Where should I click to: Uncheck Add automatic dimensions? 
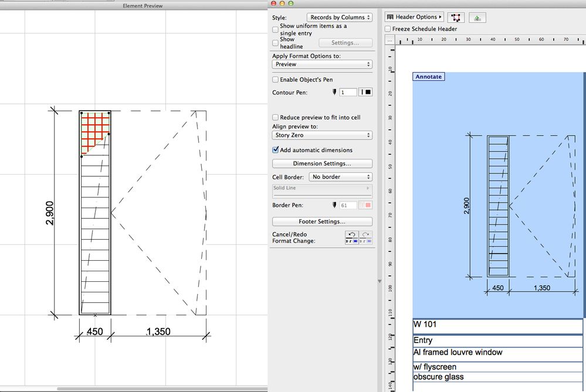coord(276,150)
